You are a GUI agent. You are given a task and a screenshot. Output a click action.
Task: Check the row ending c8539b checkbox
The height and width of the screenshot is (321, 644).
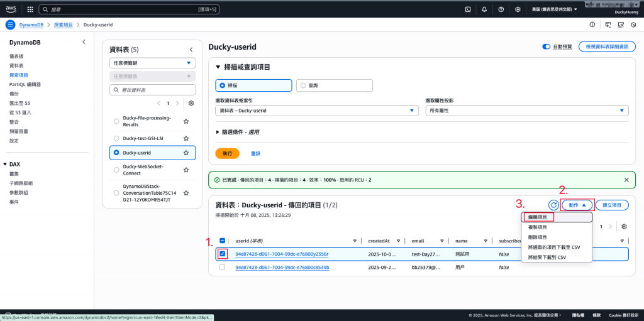pos(222,267)
